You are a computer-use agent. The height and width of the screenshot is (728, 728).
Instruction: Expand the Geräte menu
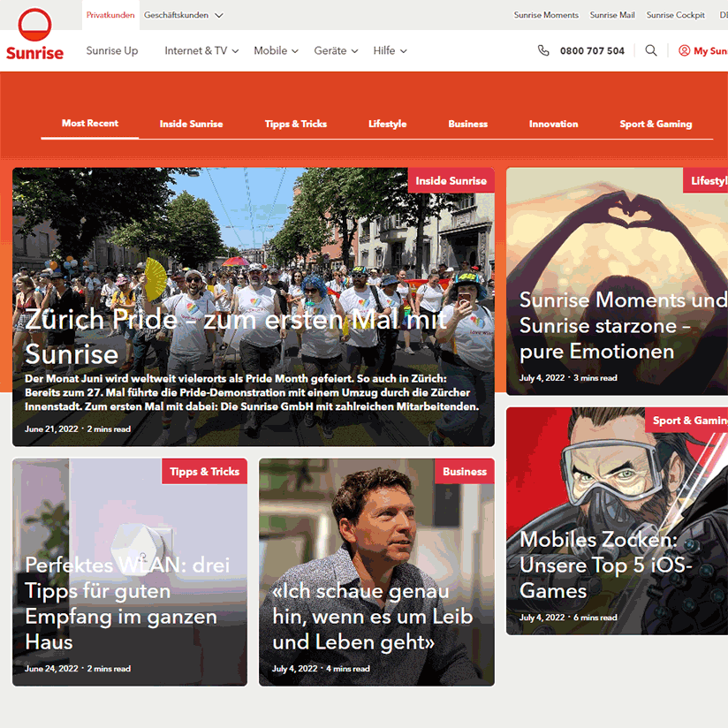(x=336, y=50)
